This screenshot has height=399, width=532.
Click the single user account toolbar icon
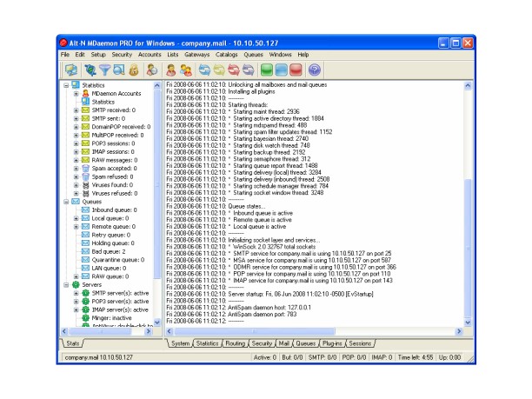tap(171, 70)
